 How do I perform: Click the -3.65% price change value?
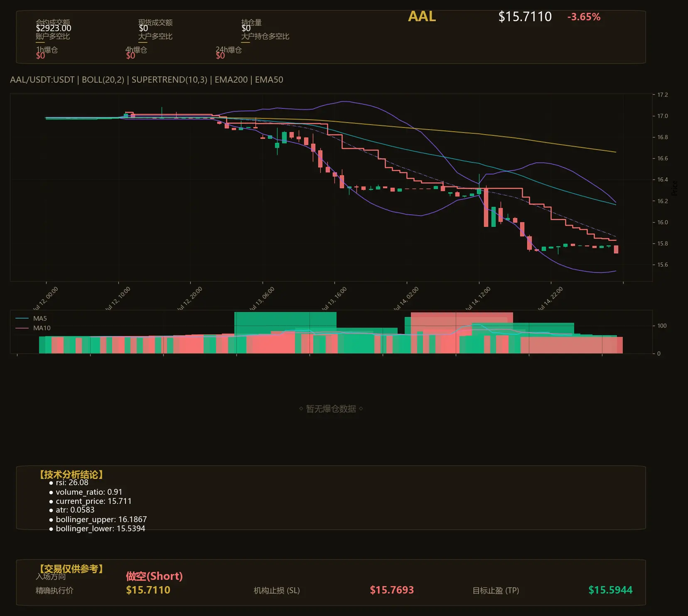(x=584, y=17)
